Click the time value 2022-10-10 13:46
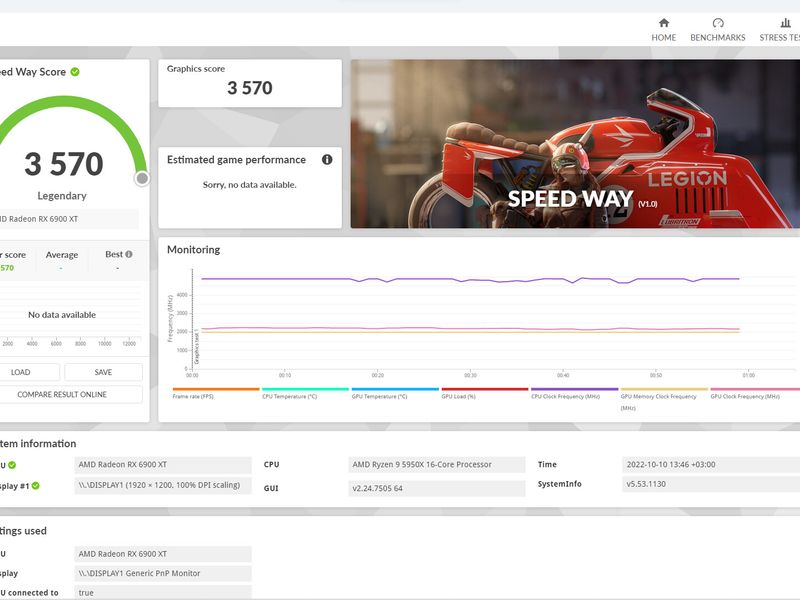The image size is (800, 600). (x=711, y=464)
